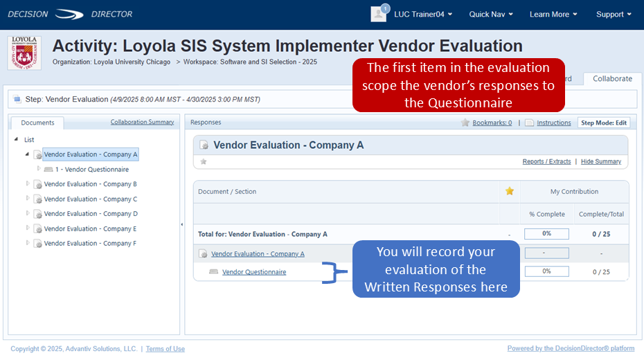644x360 pixels.
Task: Collapse the Vendor Evaluation - Company A node
Action: [x=27, y=154]
